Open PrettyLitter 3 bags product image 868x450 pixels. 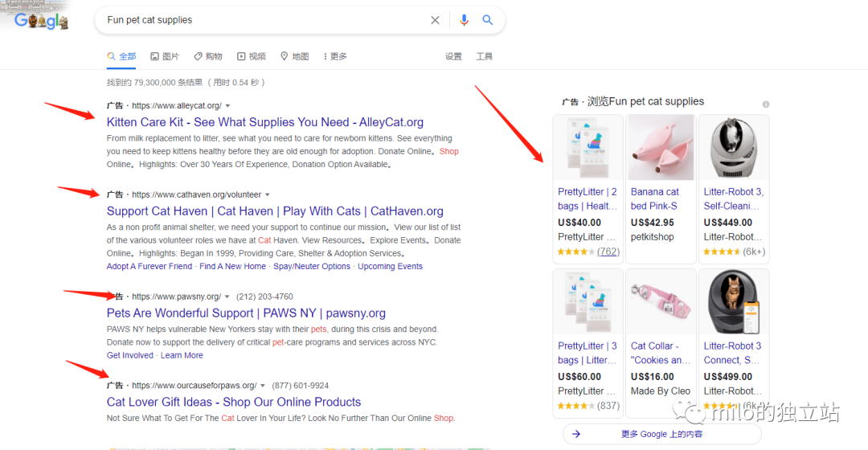[x=588, y=302]
